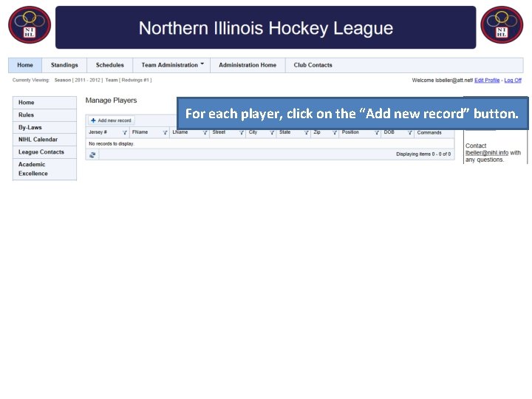Click the refresh icon in grid footer
This screenshot has width=532, height=399.
tap(92, 155)
